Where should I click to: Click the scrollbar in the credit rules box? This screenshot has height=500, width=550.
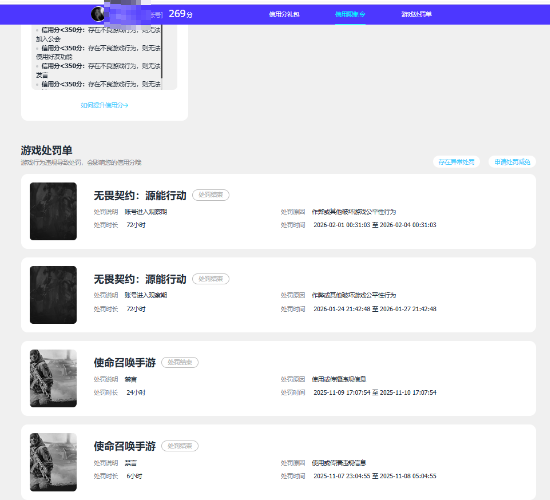tap(161, 52)
